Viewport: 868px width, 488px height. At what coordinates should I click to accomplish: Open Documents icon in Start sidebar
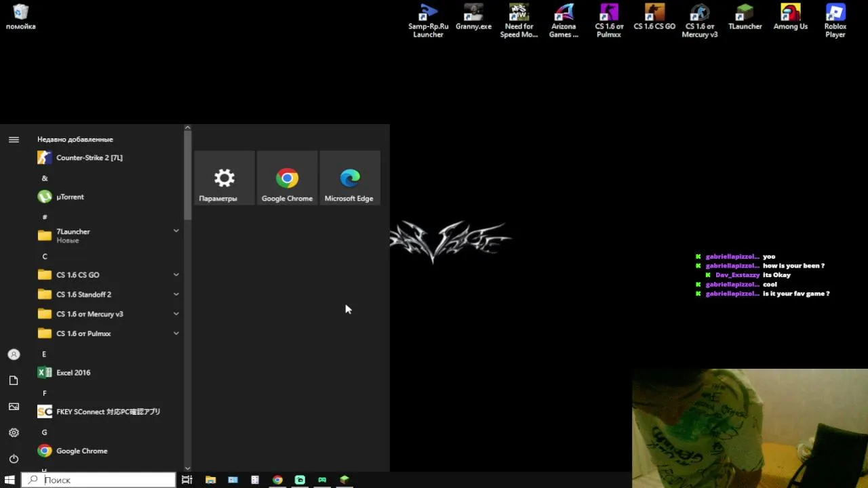click(14, 380)
